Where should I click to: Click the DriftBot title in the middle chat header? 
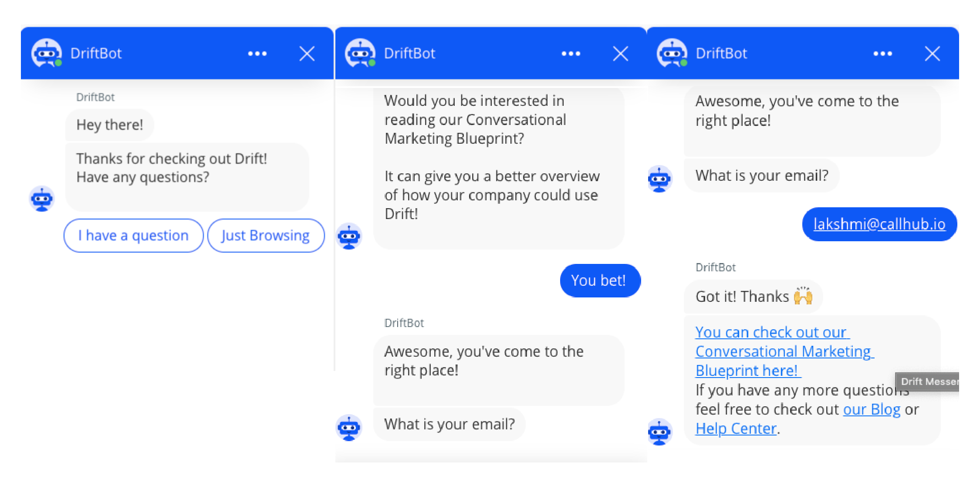(409, 53)
